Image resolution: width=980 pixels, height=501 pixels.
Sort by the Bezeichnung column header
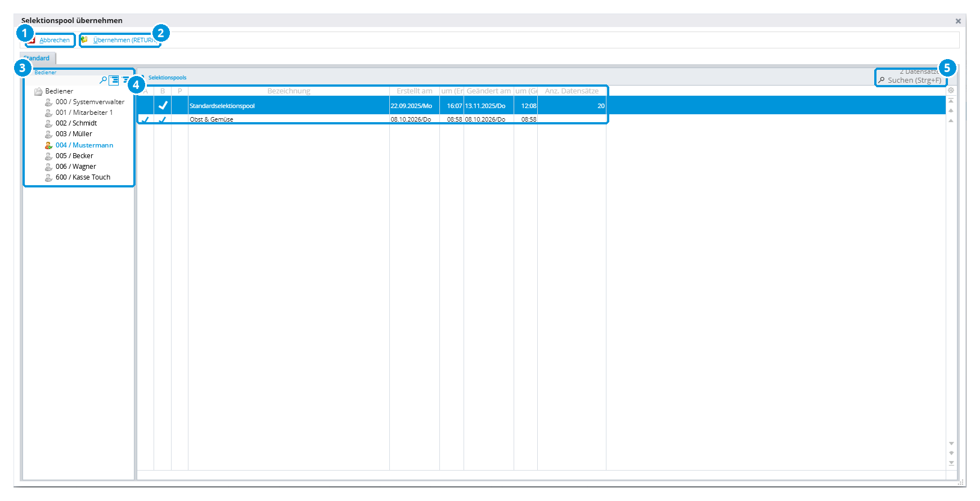tap(289, 91)
